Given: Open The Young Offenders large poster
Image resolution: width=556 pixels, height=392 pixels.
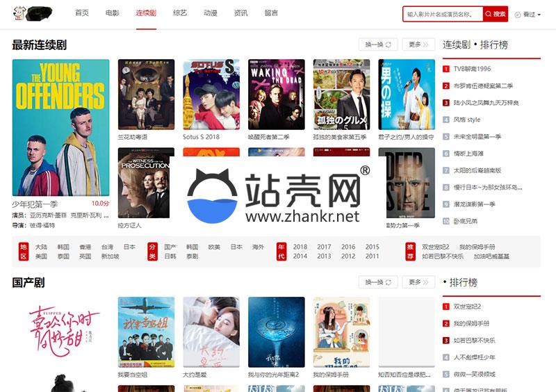Looking at the screenshot, I should click(60, 128).
